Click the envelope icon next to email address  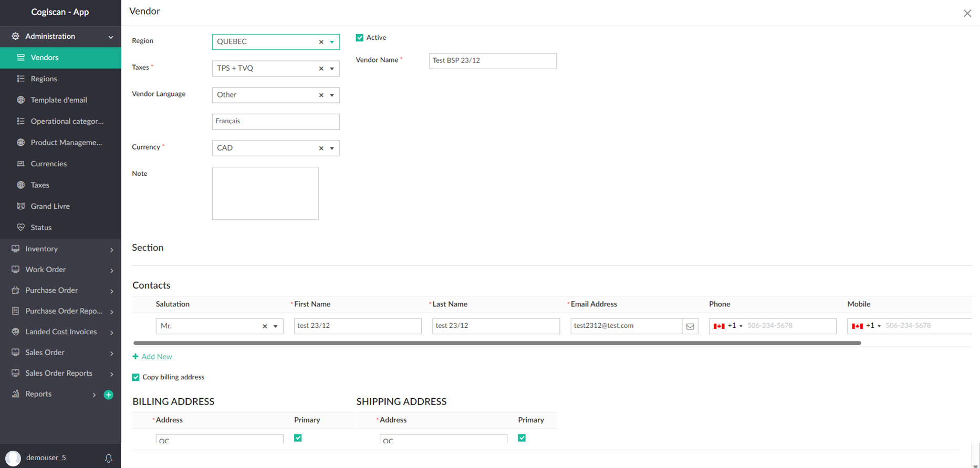coord(690,326)
